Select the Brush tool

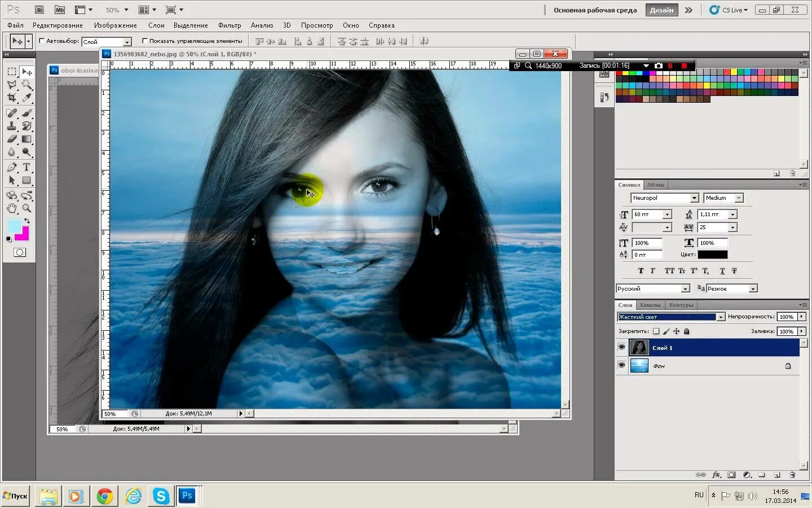[x=27, y=113]
